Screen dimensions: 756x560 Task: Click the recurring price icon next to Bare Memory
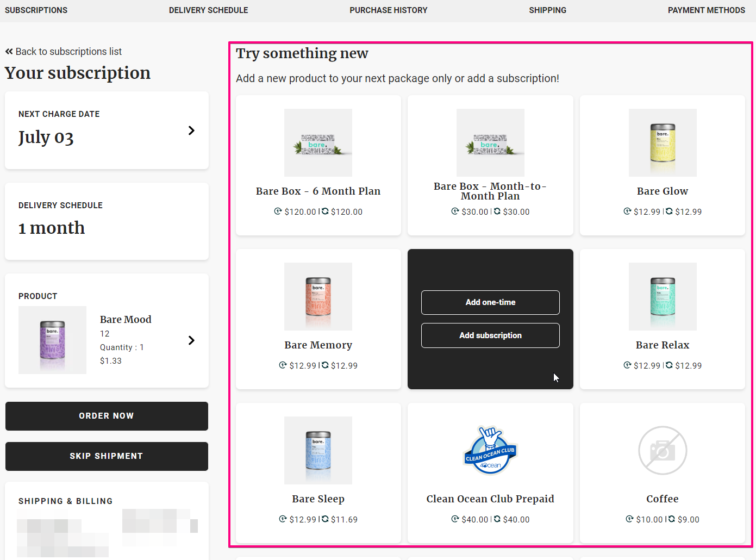click(x=324, y=365)
